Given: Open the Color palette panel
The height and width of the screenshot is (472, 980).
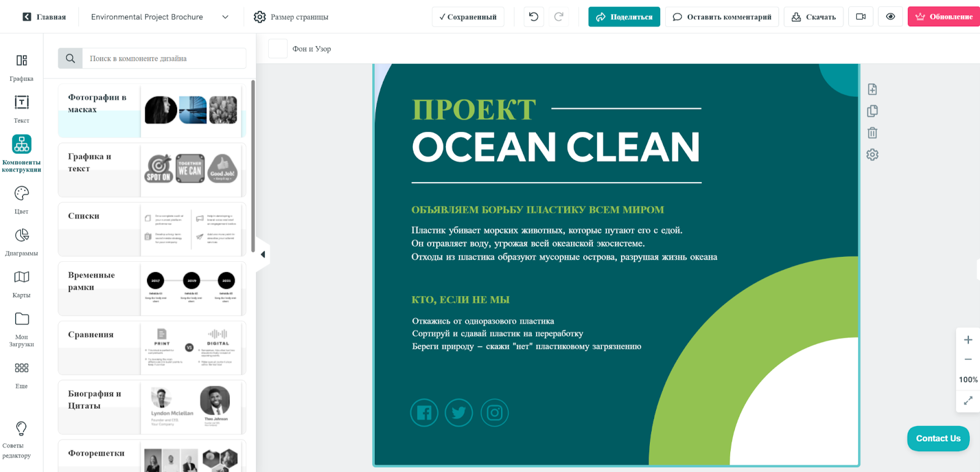Looking at the screenshot, I should coord(21,199).
